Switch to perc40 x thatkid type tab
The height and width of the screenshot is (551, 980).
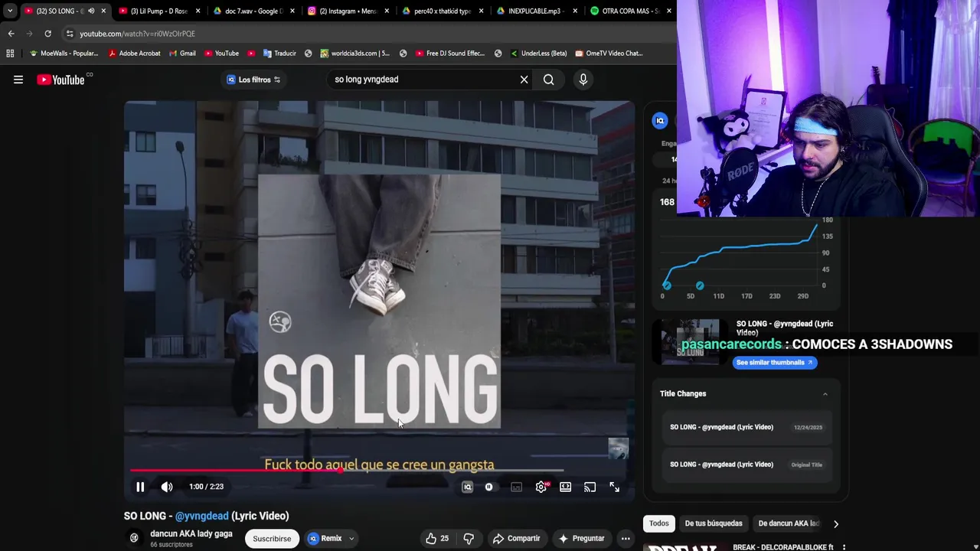(440, 11)
